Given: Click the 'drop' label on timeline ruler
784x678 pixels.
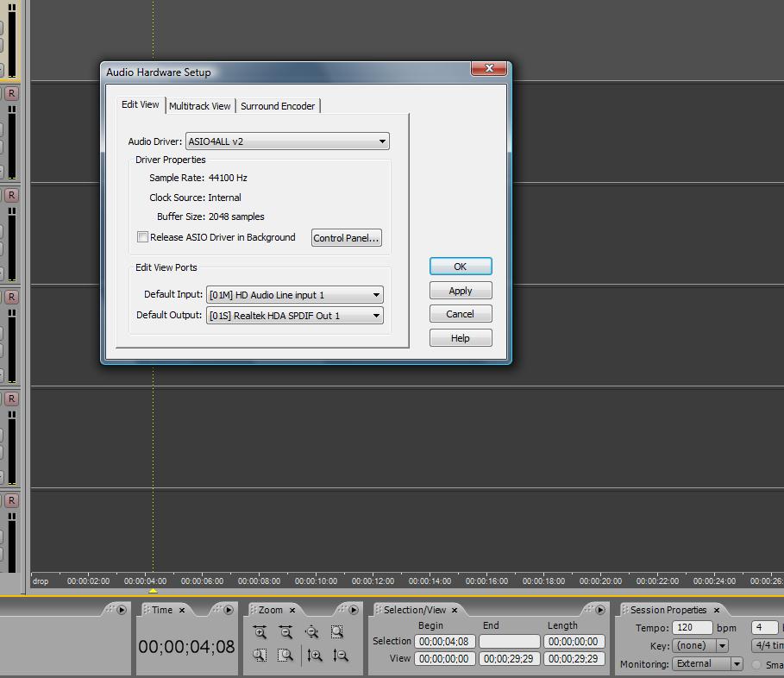Looking at the screenshot, I should (41, 581).
